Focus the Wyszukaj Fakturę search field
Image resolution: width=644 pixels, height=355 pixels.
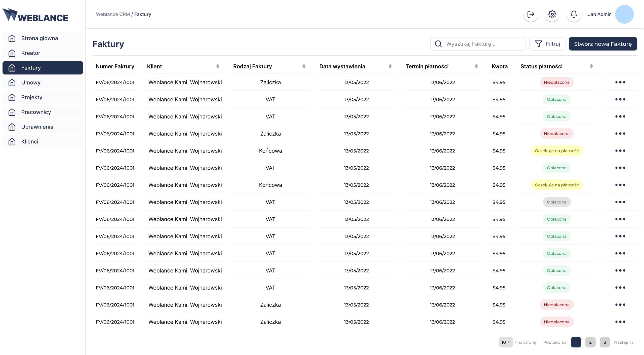coord(478,44)
